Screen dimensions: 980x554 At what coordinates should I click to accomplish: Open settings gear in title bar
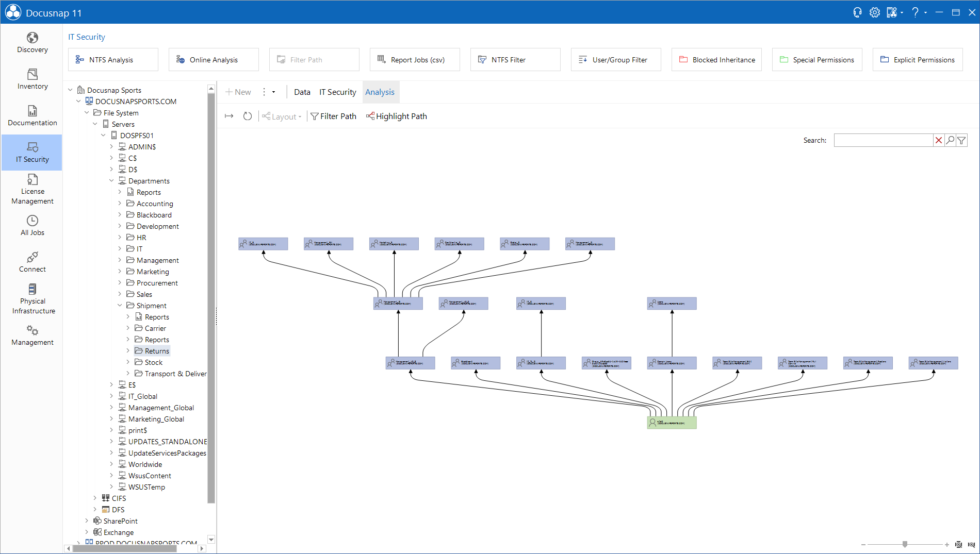[875, 12]
